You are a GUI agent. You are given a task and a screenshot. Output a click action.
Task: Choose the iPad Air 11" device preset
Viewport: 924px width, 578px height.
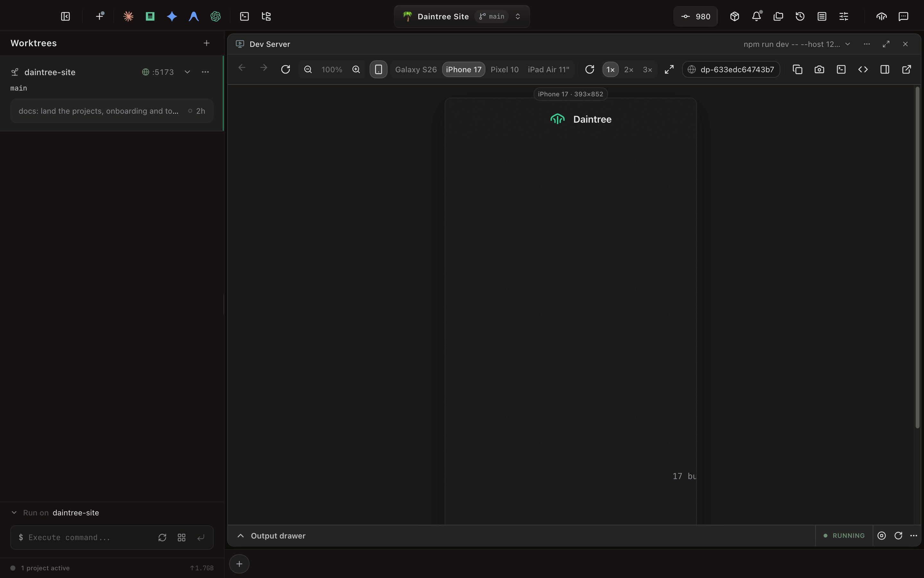(x=548, y=70)
